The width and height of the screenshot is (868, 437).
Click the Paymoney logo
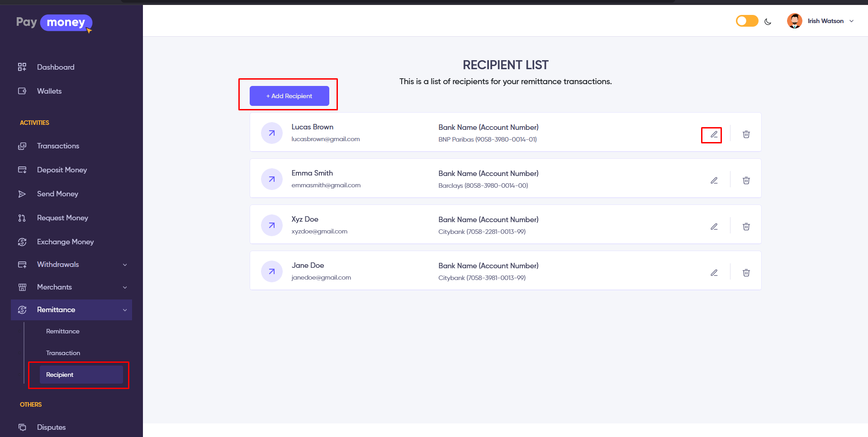point(54,23)
